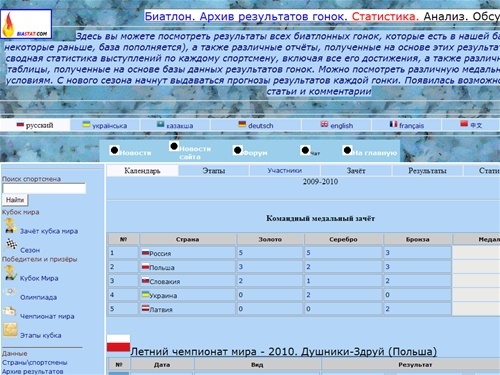Select the Russian flag icon

click(x=20, y=125)
